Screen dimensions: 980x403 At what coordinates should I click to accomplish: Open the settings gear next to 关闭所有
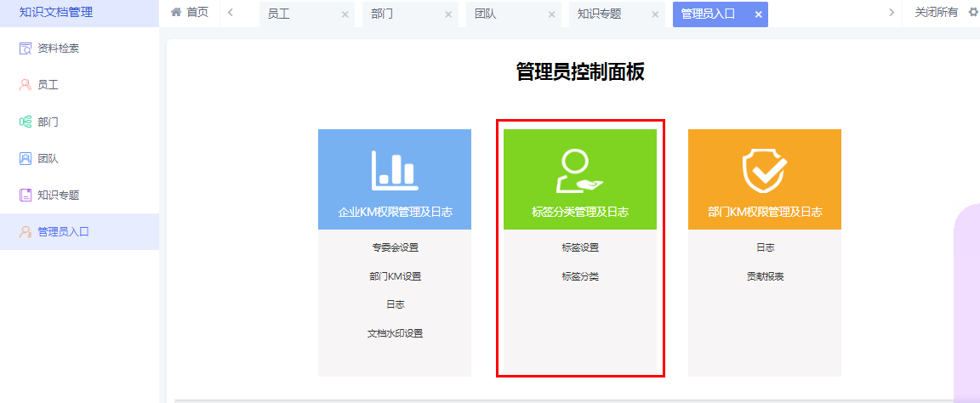(973, 13)
